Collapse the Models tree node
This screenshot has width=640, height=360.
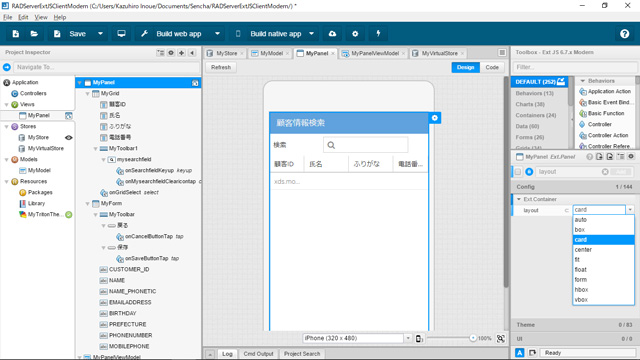pyautogui.click(x=7, y=160)
